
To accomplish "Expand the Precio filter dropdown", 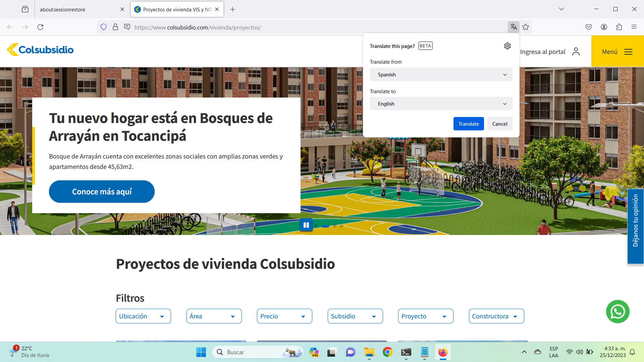I will pyautogui.click(x=284, y=316).
